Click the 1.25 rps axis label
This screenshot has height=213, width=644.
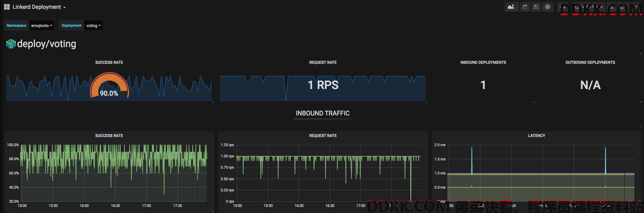(227, 145)
